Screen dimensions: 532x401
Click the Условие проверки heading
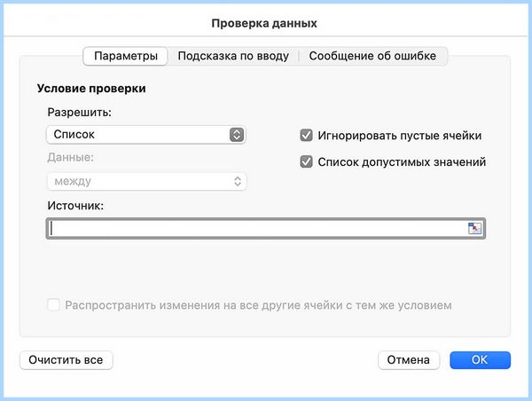click(x=91, y=89)
